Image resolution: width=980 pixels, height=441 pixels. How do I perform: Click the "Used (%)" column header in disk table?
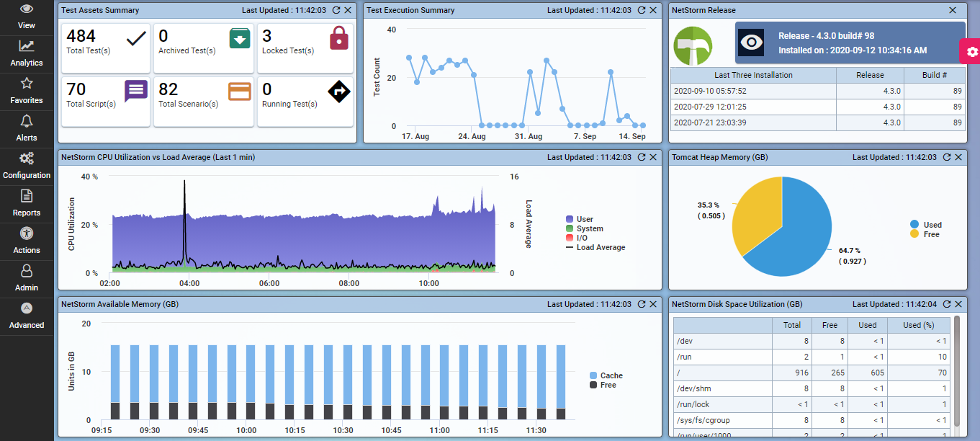click(x=920, y=325)
